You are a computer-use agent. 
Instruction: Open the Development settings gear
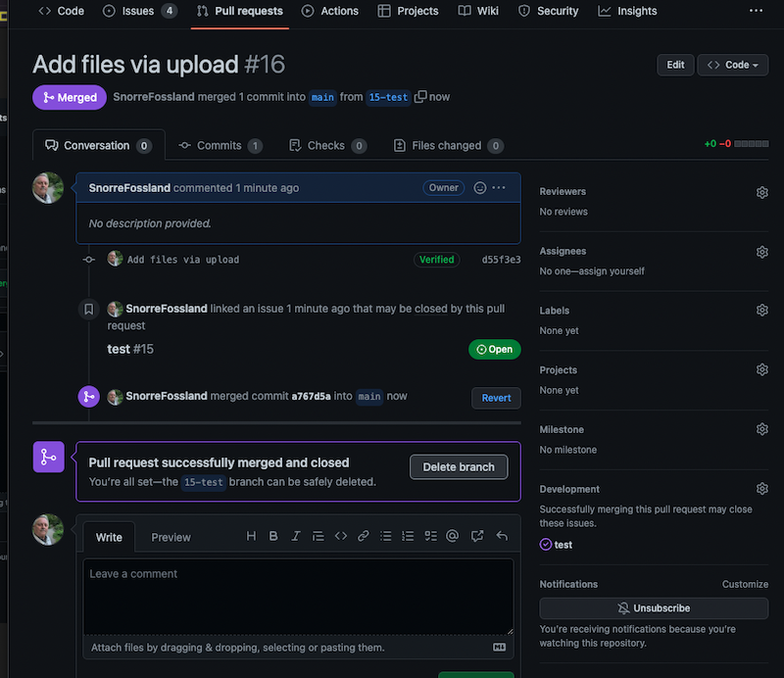click(762, 489)
